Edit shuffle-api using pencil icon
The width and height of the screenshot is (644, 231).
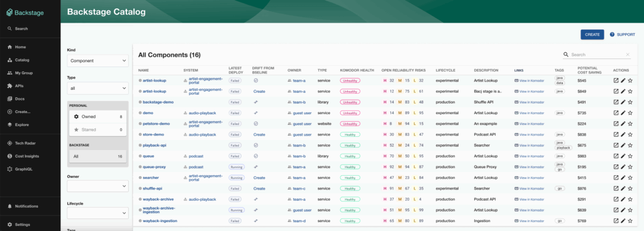tap(623, 188)
